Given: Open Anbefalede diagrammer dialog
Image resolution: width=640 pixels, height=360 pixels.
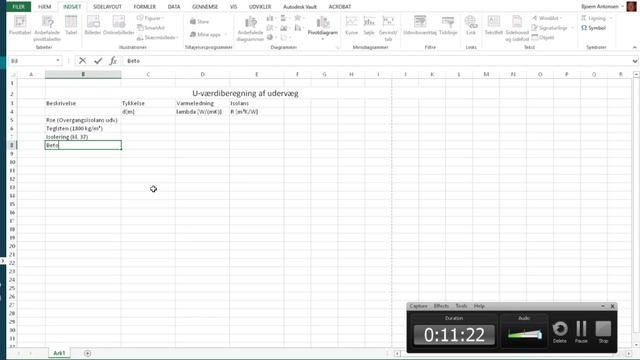Looking at the screenshot, I should point(250,29).
